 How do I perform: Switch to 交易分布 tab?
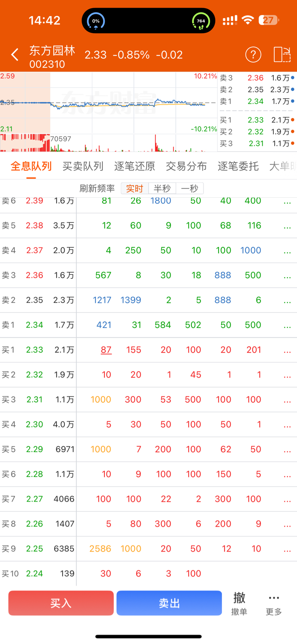pos(186,166)
